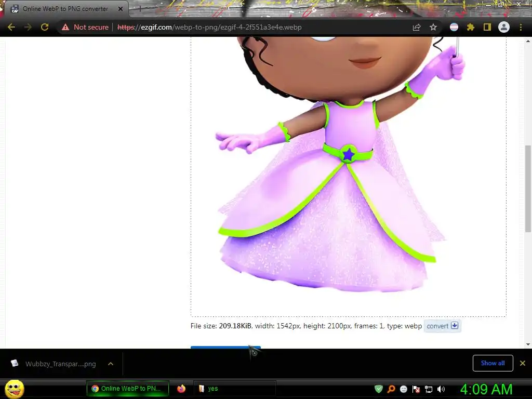This screenshot has height=399, width=532.
Task: Open the Chrome profile avatar
Action: click(x=504, y=27)
